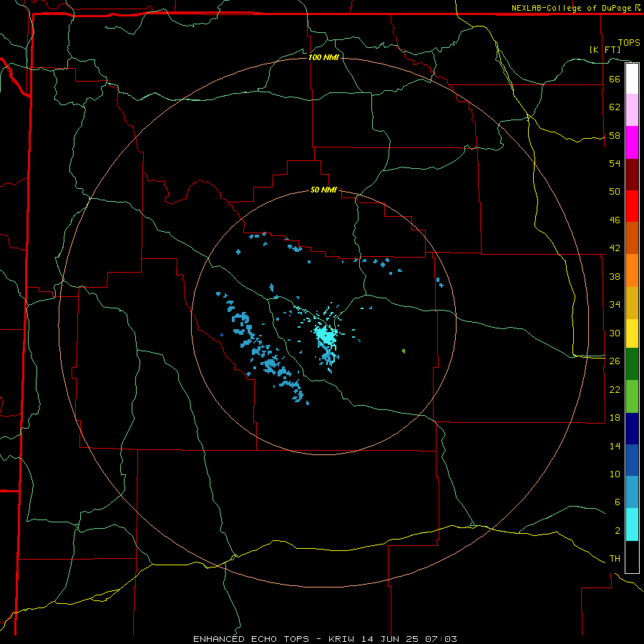The width and height of the screenshot is (644, 644).
Task: Click the legend value 26
Action: (x=615, y=361)
